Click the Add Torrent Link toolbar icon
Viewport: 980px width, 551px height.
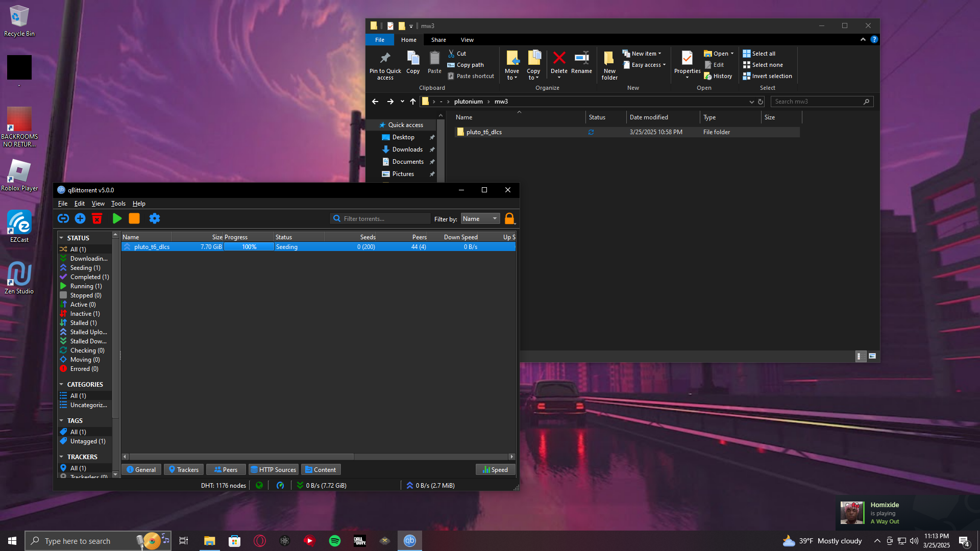point(63,218)
